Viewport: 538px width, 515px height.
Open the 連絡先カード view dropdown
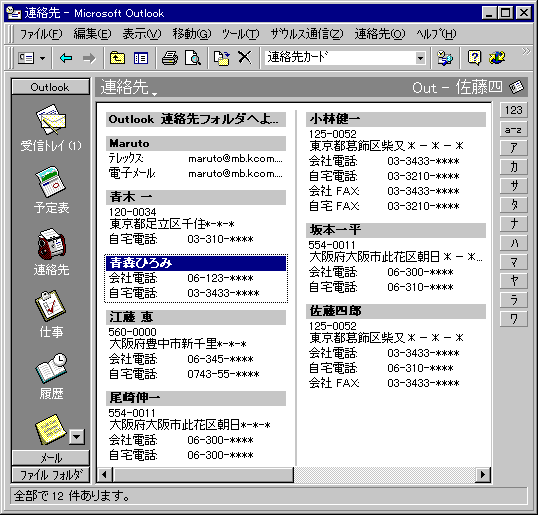click(420, 58)
